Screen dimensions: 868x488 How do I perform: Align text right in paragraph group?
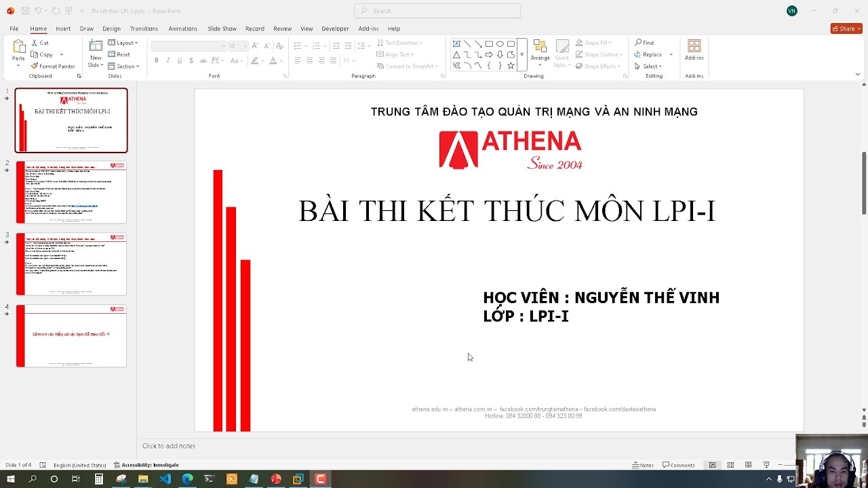[x=321, y=60]
